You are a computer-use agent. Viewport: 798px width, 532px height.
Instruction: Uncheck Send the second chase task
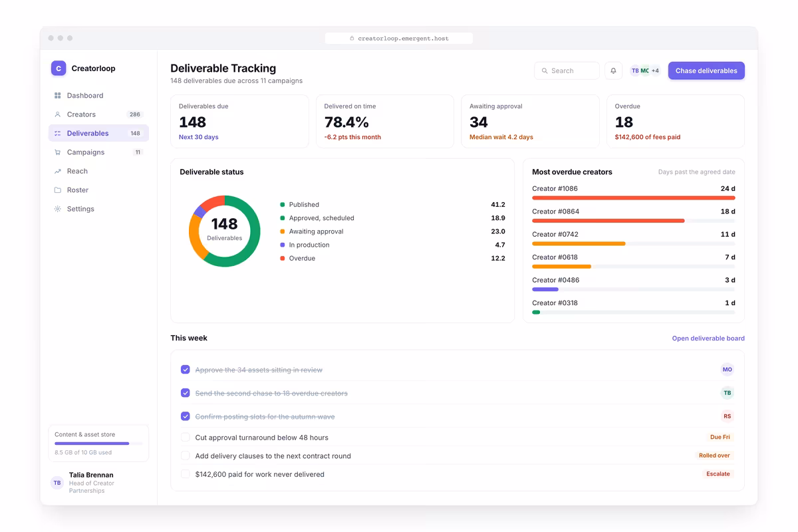pos(186,393)
